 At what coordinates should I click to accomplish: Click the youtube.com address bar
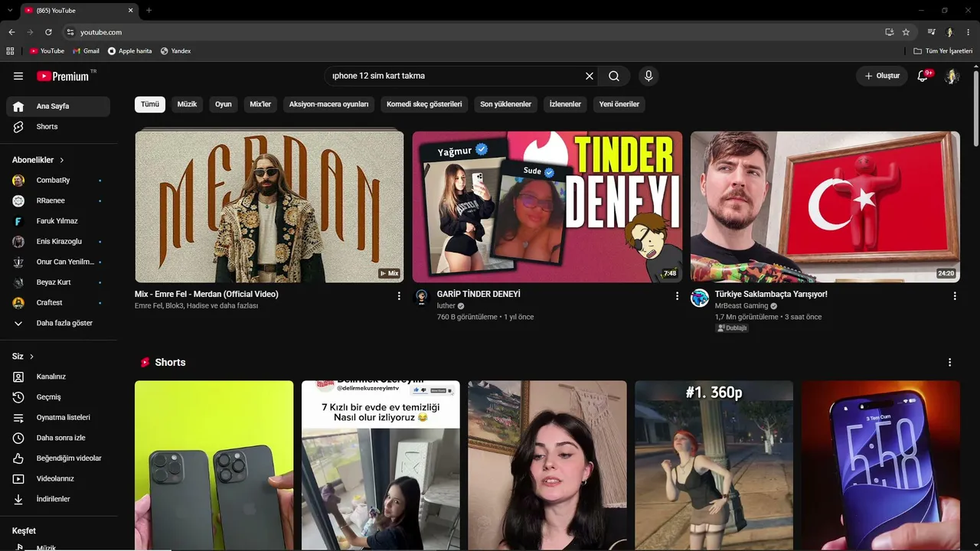coord(475,32)
